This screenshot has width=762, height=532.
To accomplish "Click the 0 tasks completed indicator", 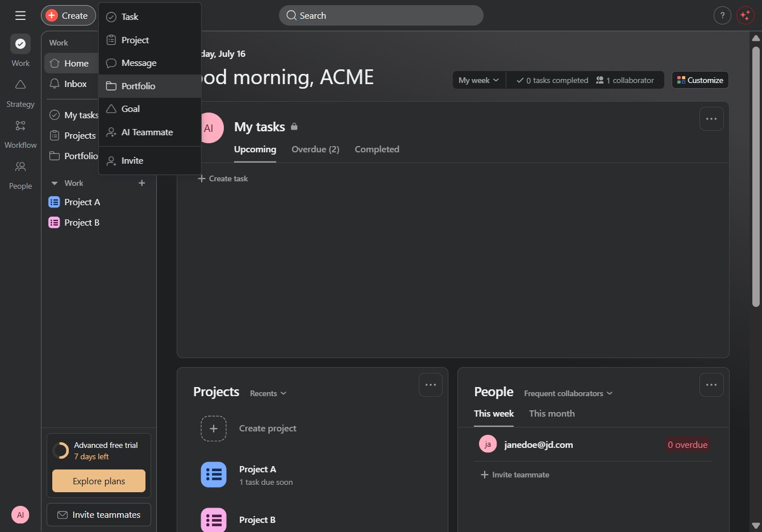I will pos(552,80).
